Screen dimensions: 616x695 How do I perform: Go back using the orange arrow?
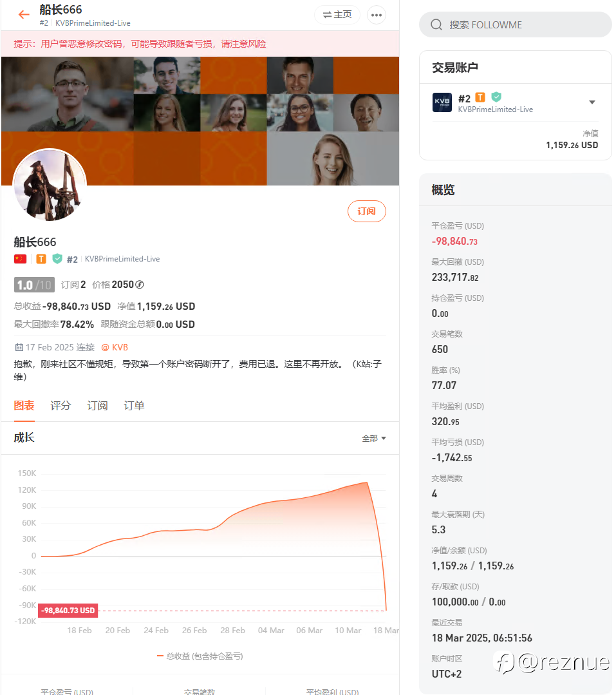tap(24, 15)
